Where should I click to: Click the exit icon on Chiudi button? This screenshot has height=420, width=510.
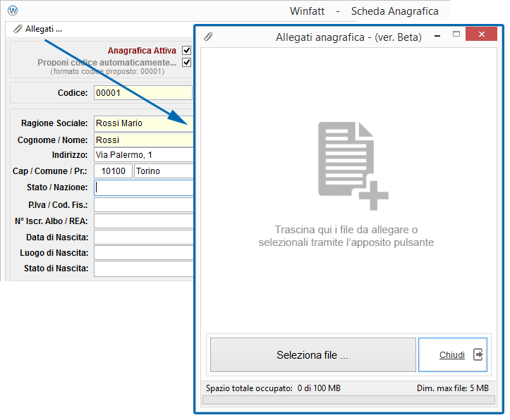point(478,354)
